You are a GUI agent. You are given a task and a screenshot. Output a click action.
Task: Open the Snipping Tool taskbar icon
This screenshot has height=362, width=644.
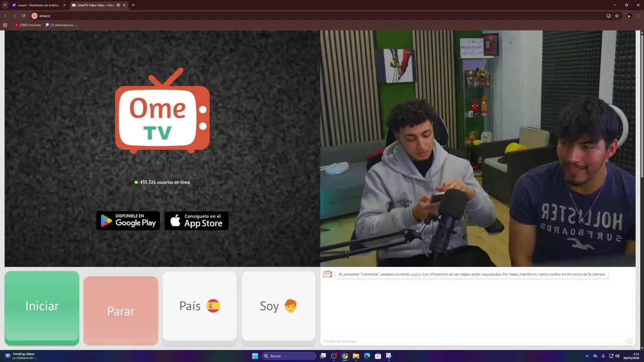coord(389,356)
